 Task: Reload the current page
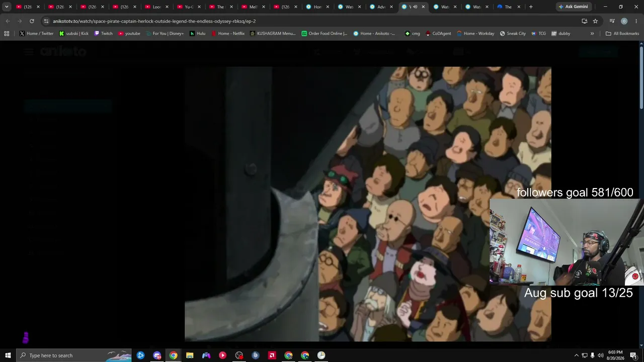(32, 21)
